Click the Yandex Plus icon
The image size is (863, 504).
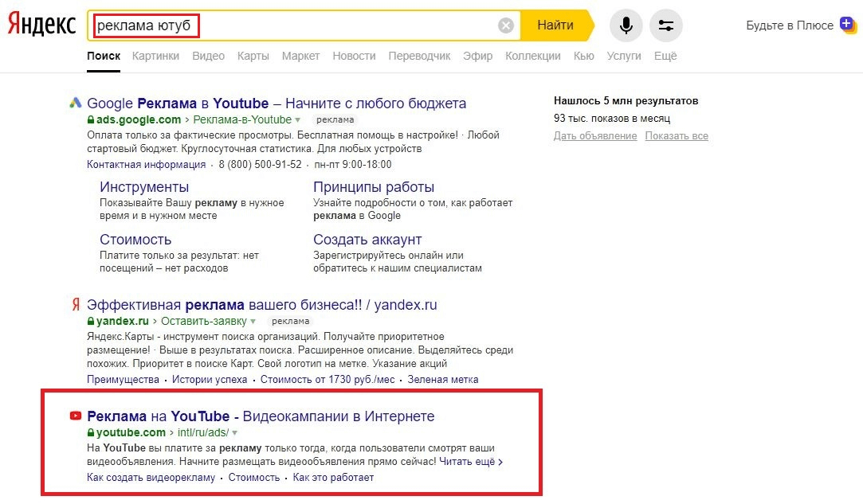coord(848,25)
